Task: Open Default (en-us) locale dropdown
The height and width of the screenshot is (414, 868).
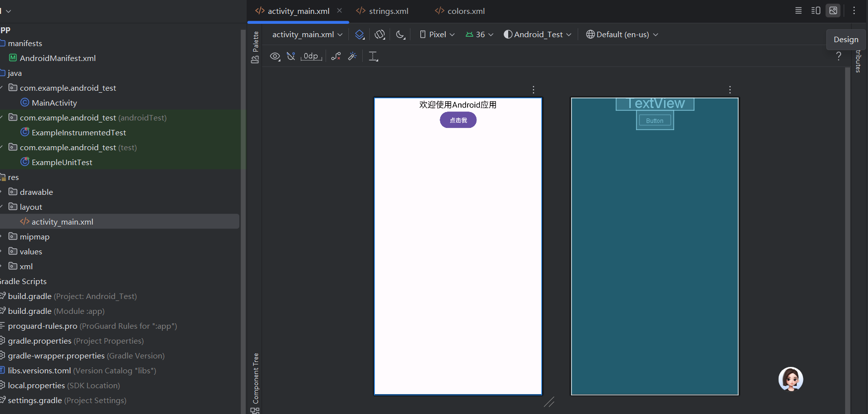Action: pos(622,35)
